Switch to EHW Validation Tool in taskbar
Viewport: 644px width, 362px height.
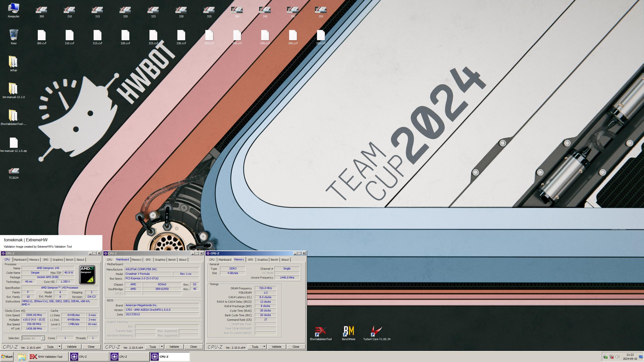(48, 357)
